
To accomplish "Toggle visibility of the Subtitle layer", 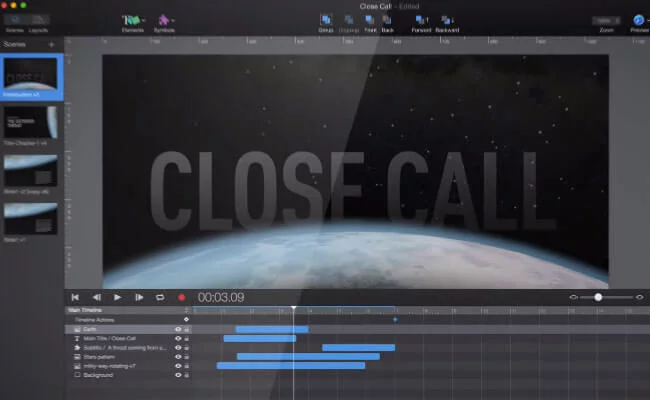I will pyautogui.click(x=178, y=348).
